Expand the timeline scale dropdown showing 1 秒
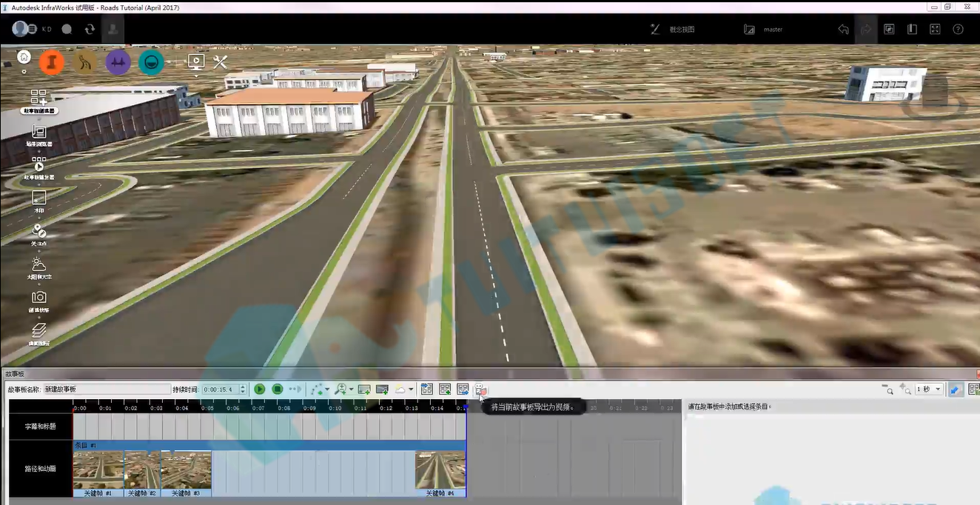The height and width of the screenshot is (505, 980). (x=929, y=389)
